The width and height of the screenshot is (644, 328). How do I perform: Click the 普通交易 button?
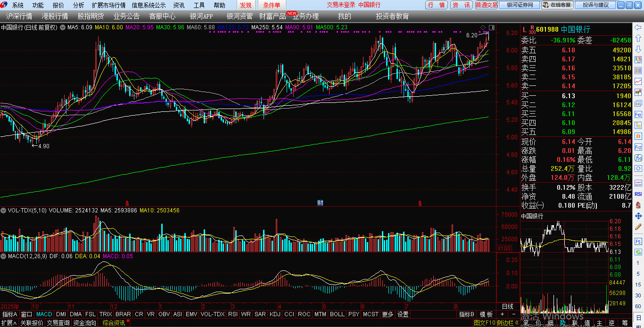(486, 5)
